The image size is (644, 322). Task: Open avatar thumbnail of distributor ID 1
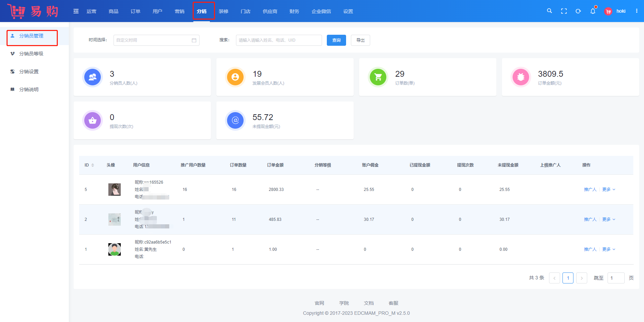click(115, 249)
